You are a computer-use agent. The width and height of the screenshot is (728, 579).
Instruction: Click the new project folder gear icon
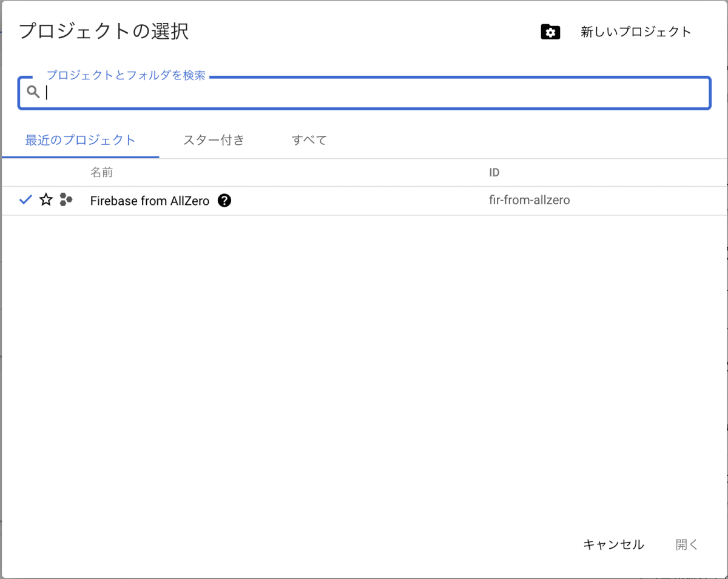tap(550, 32)
